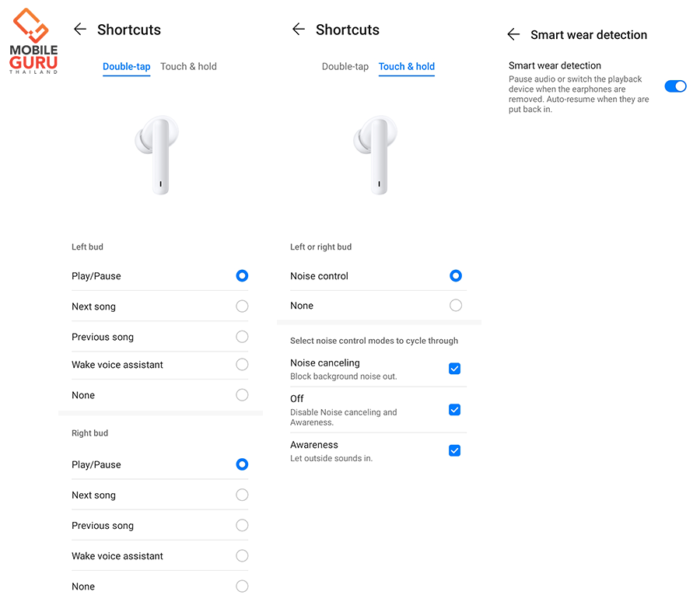Set left bud to Wake voice assistant
The image size is (700, 602).
click(242, 365)
